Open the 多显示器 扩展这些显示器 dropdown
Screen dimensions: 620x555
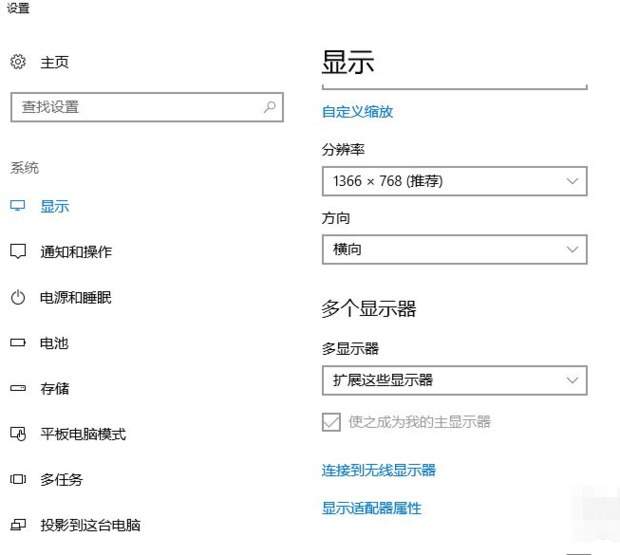coord(455,380)
